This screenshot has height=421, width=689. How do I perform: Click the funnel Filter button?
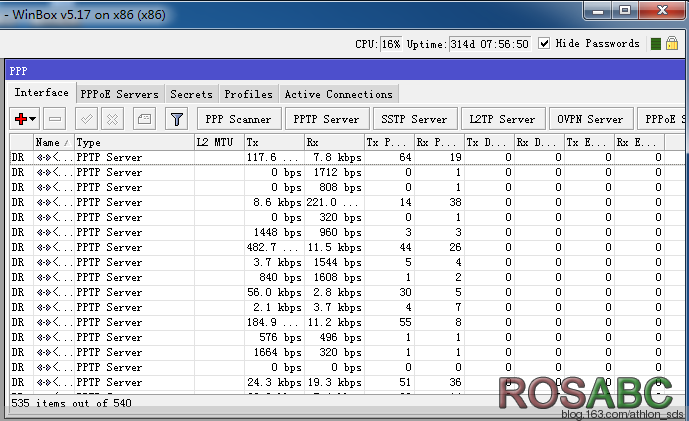pyautogui.click(x=177, y=119)
